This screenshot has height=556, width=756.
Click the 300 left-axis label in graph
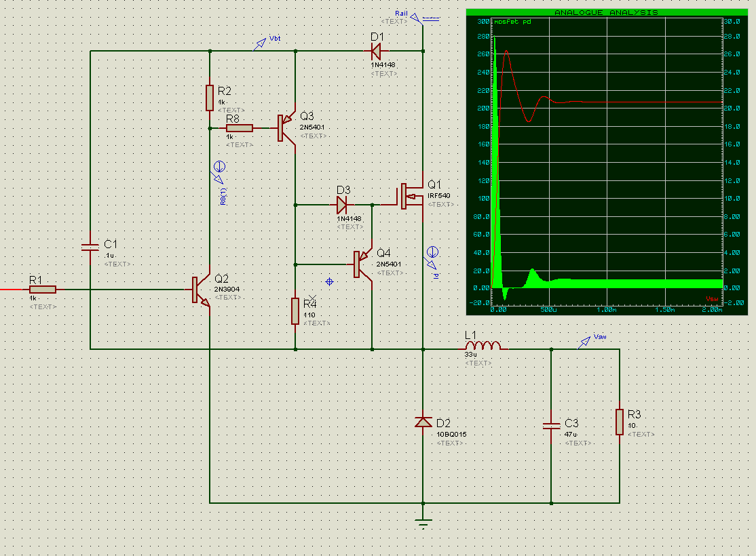(483, 22)
